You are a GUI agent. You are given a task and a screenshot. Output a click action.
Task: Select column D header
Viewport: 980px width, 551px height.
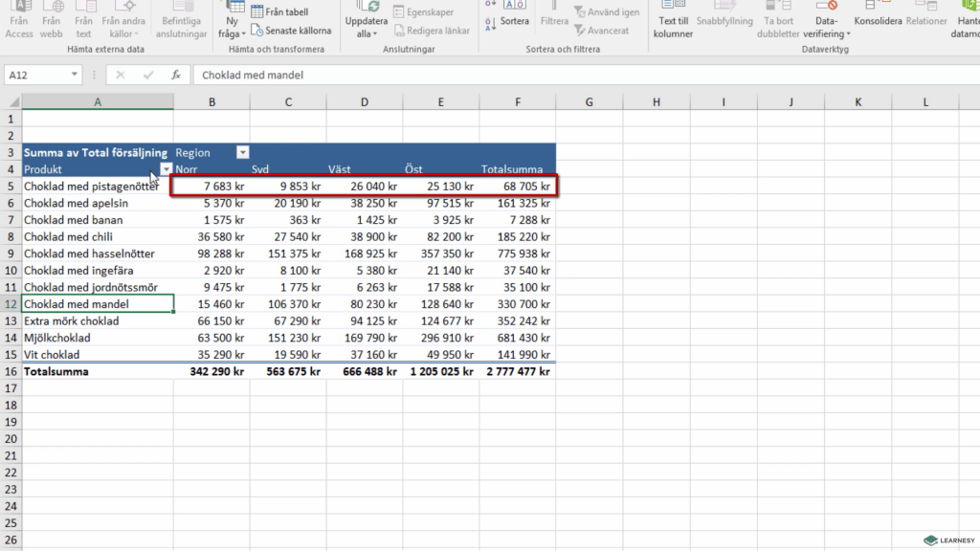tap(365, 102)
